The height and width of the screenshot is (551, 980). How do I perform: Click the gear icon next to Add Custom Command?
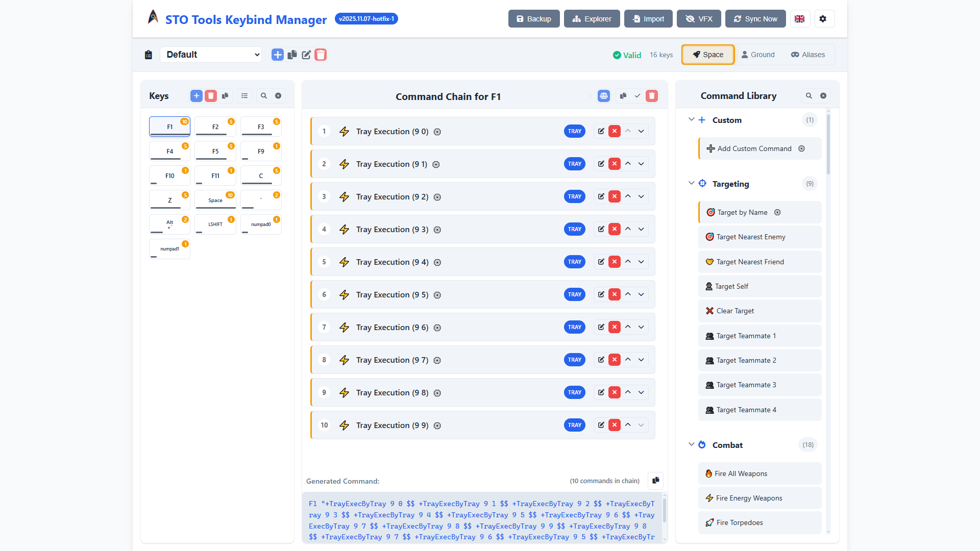click(x=801, y=148)
